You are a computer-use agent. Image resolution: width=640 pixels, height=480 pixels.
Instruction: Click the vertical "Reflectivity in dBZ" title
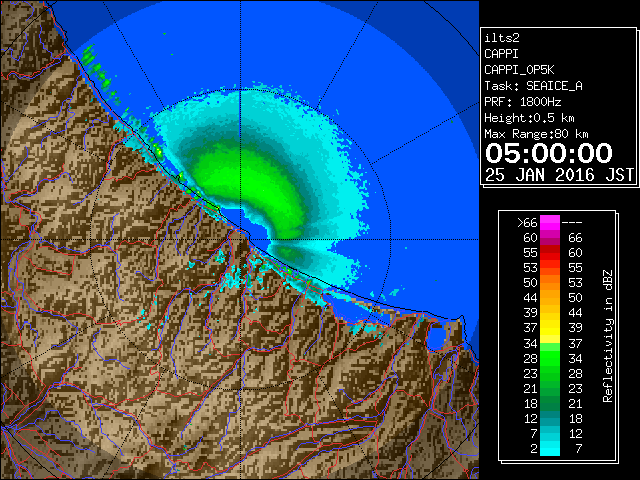[x=608, y=336]
